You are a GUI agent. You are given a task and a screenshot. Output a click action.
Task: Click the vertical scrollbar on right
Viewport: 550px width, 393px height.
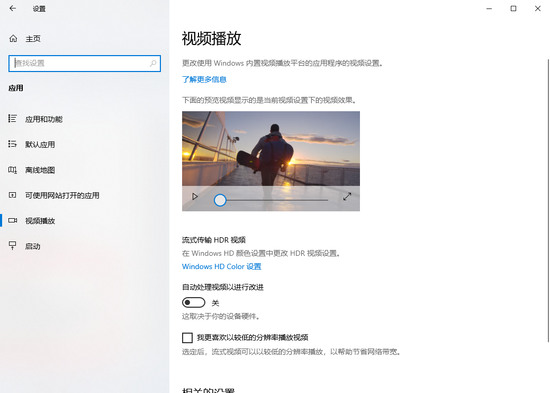tap(548, 200)
